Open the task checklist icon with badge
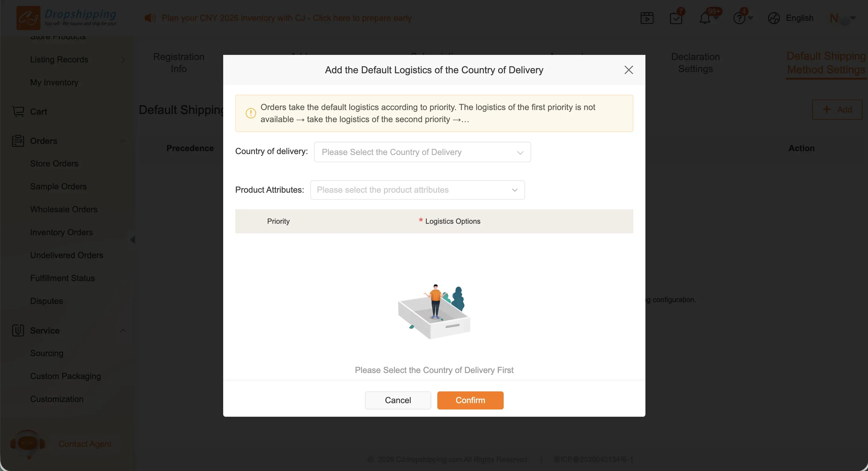 tap(676, 18)
